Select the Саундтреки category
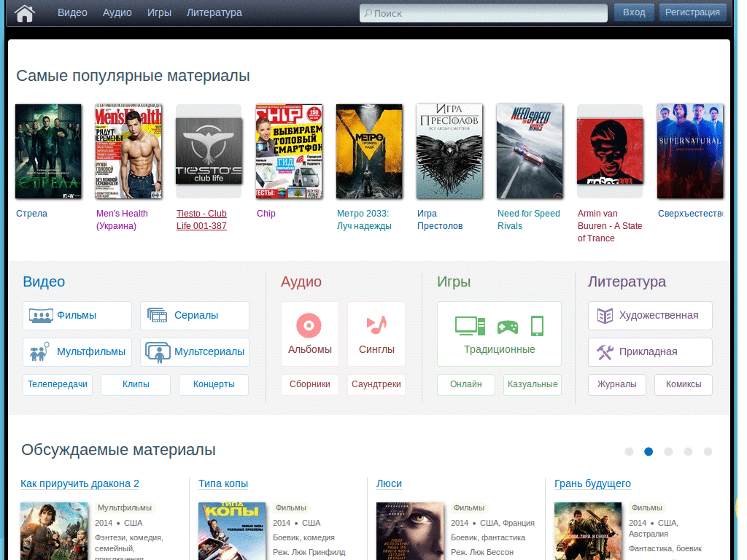Screen dimensions: 747x560 (376, 384)
